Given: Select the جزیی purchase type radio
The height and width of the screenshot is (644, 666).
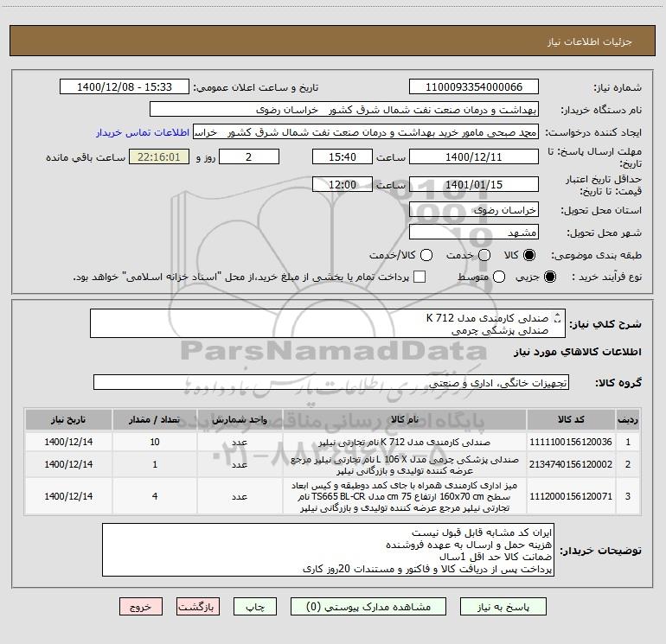Looking at the screenshot, I should click(549, 277).
